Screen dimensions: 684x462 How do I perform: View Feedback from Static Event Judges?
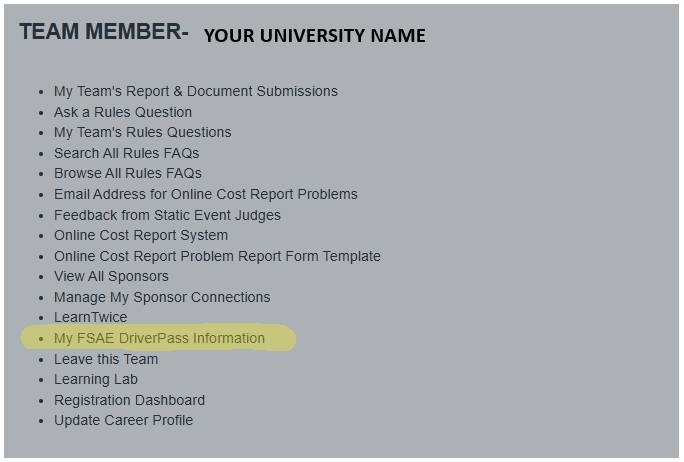coord(167,215)
